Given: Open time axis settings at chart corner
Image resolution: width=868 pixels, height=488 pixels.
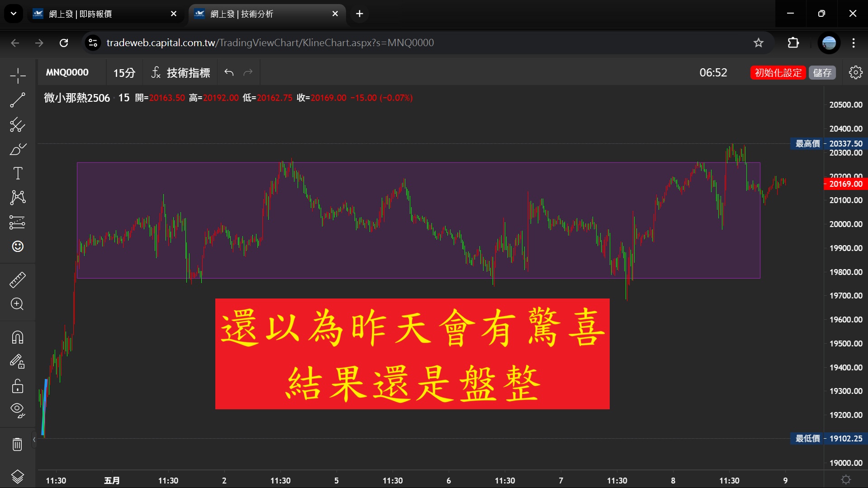Looking at the screenshot, I should coord(846,479).
